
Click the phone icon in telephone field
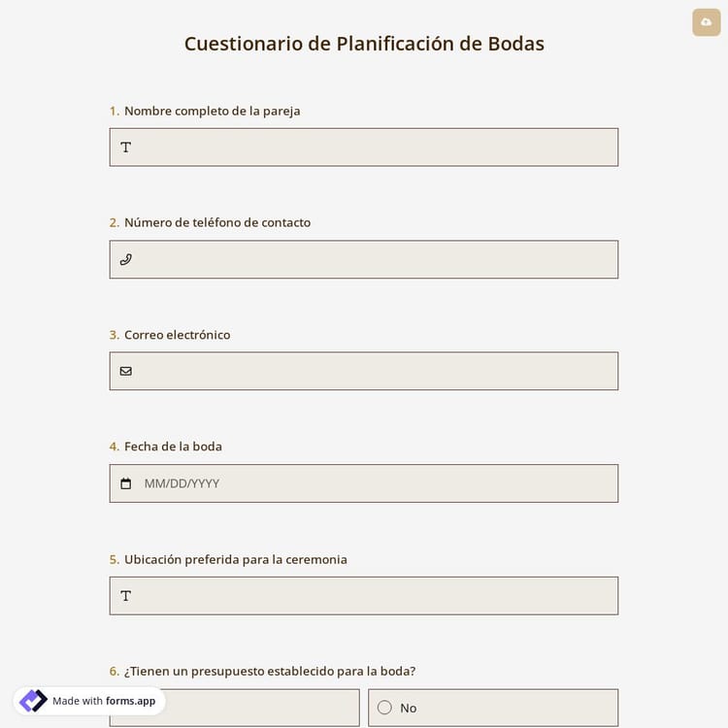point(125,259)
